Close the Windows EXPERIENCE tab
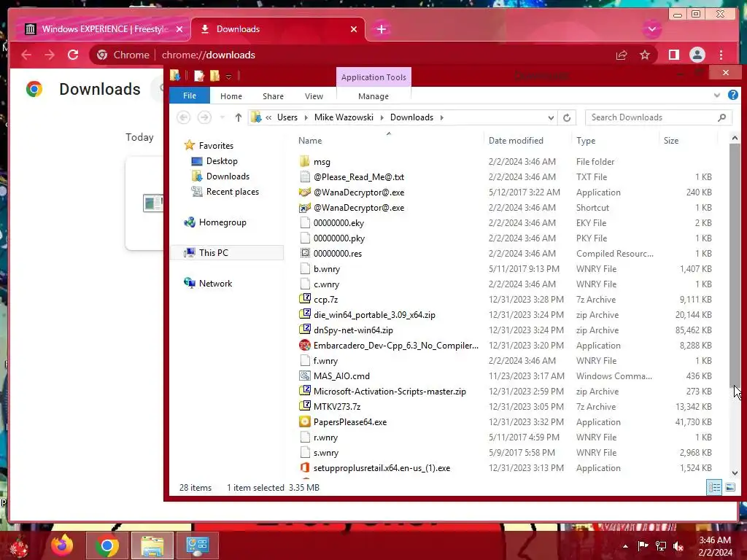This screenshot has height=560, width=747. pos(179,29)
